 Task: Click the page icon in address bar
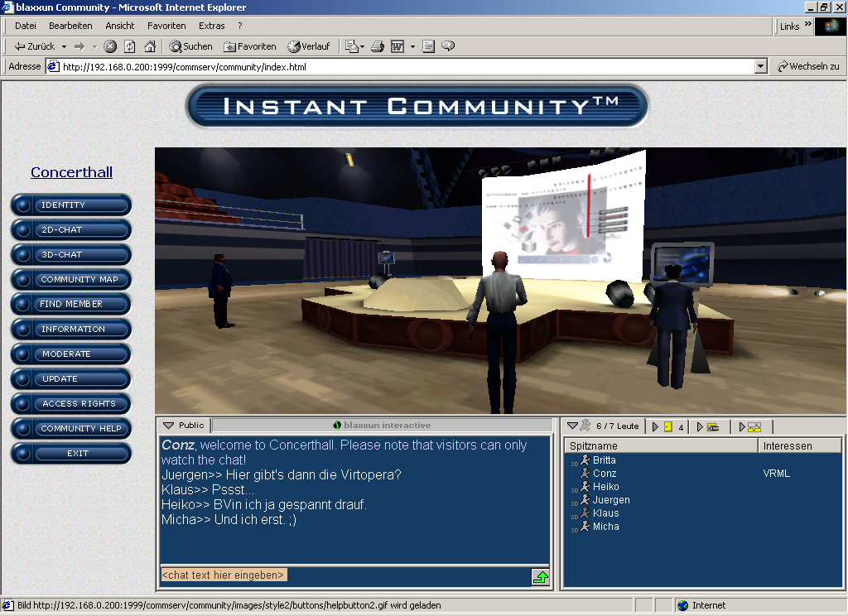coord(53,66)
